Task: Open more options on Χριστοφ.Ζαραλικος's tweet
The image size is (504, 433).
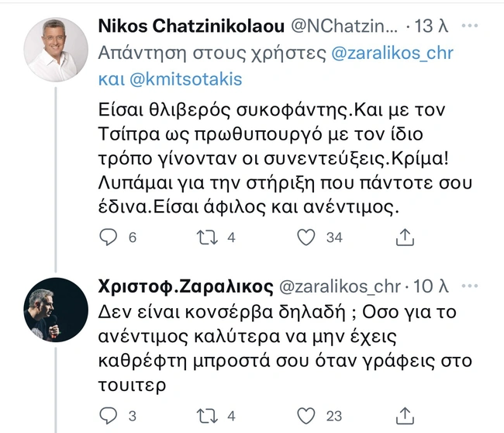Action: coord(470,286)
